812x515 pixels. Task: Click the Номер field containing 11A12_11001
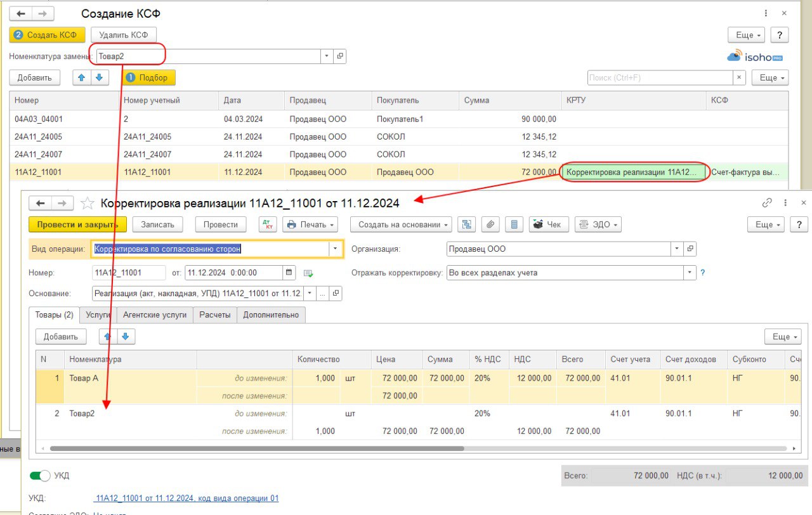129,273
